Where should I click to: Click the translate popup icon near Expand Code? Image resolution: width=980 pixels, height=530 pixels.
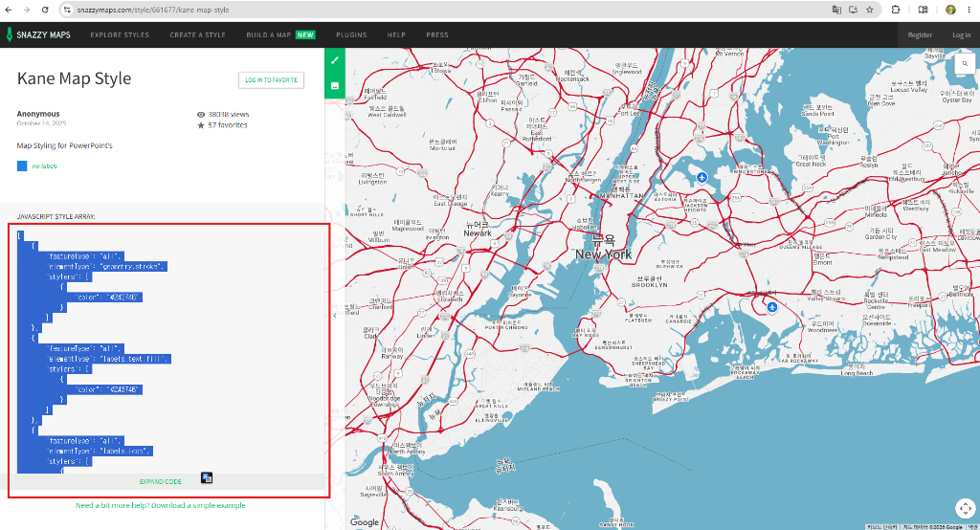(x=207, y=478)
